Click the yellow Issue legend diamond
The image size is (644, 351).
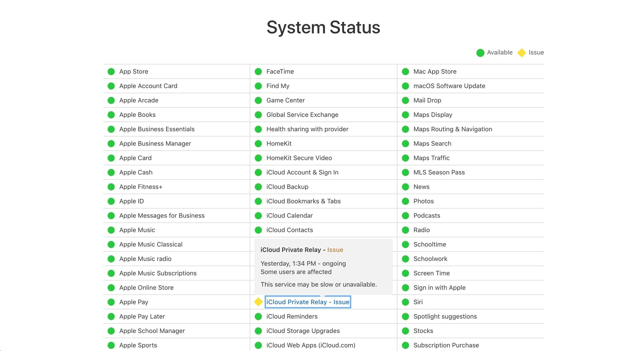[x=522, y=53]
